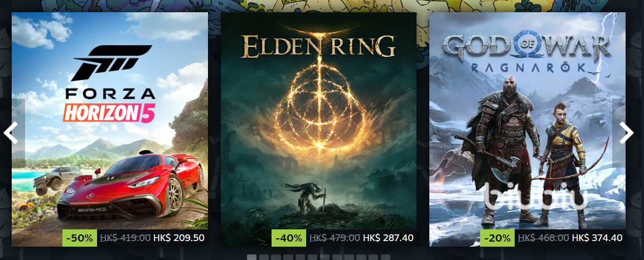Go to the previous carousel page arrow

(12, 133)
